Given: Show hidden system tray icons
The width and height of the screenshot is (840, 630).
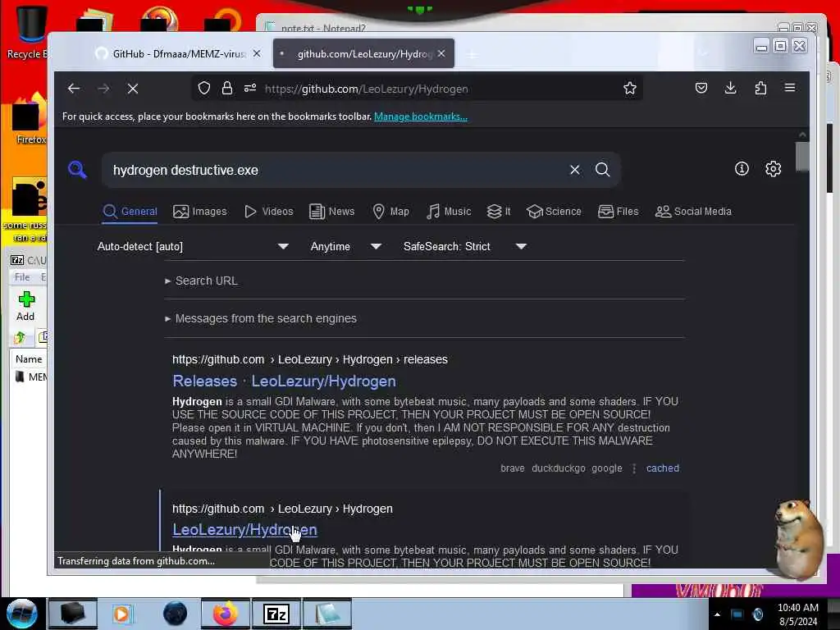Looking at the screenshot, I should coord(717,614).
